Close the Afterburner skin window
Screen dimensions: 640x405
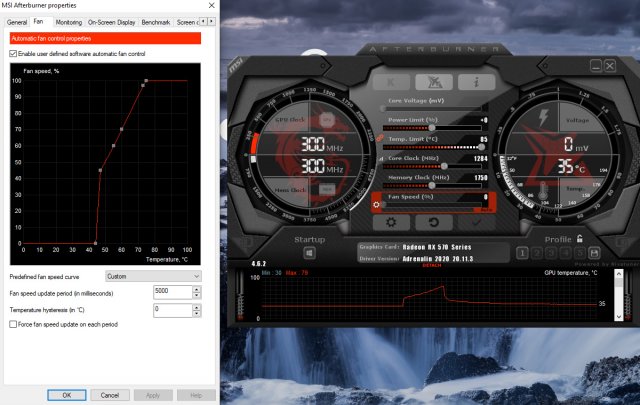tap(610, 66)
